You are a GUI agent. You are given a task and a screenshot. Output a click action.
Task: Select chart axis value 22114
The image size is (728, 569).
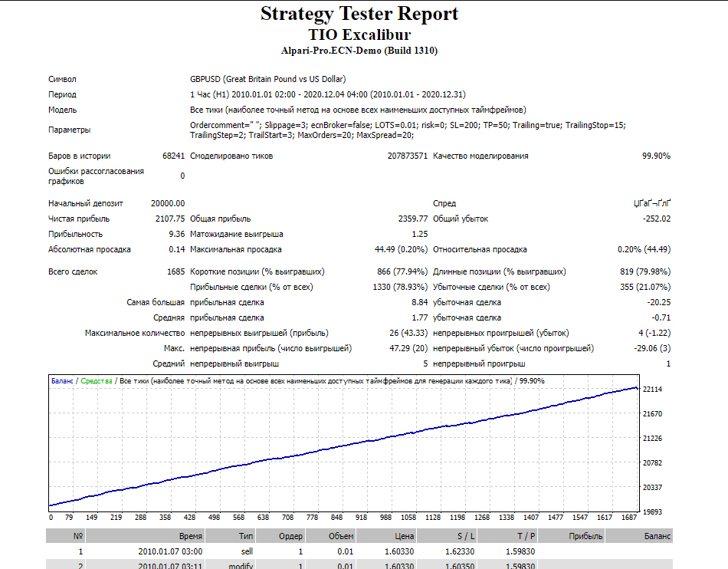pyautogui.click(x=652, y=390)
